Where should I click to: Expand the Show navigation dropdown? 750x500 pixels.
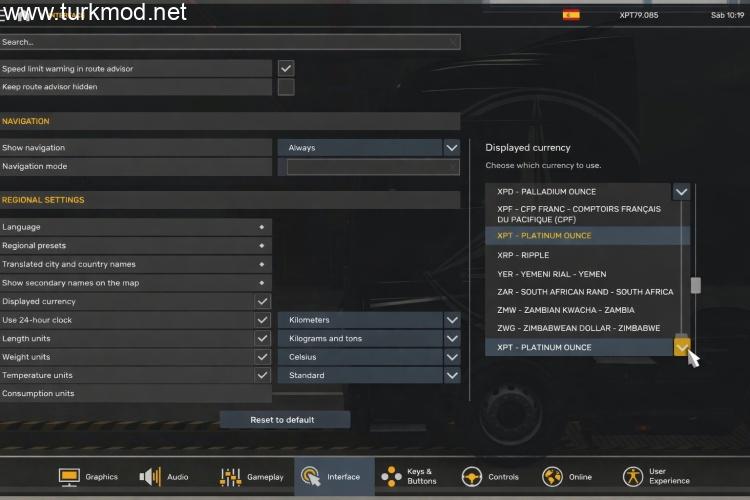pos(452,147)
